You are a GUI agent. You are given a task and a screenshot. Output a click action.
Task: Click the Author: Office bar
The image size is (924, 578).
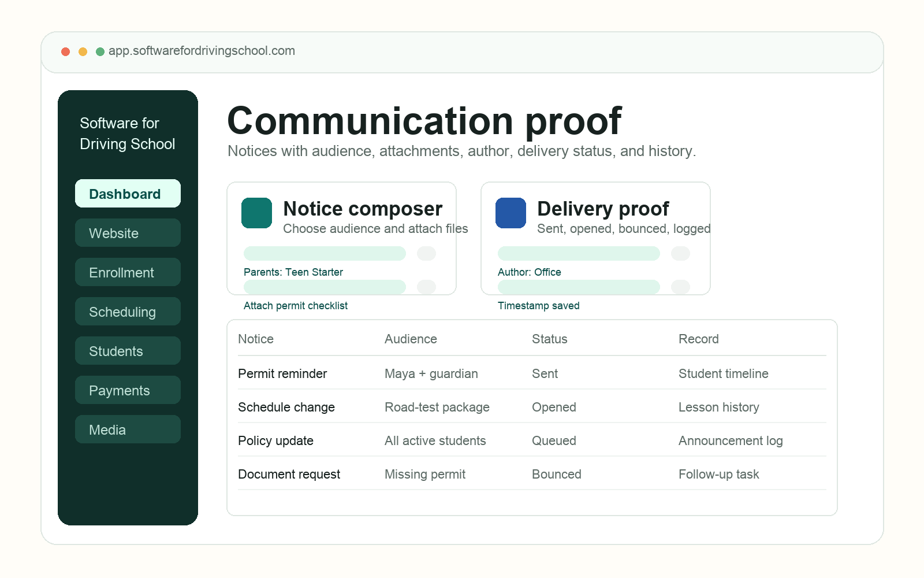click(579, 253)
